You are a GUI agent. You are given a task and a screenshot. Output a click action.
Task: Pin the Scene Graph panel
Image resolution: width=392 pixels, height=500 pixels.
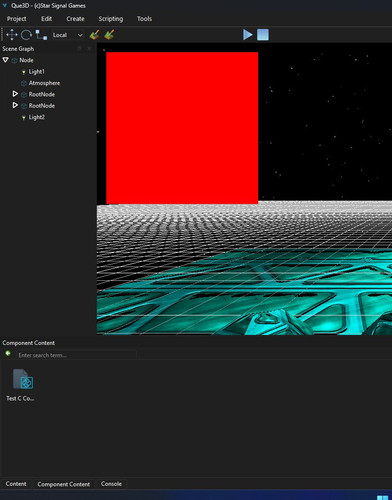[79, 49]
